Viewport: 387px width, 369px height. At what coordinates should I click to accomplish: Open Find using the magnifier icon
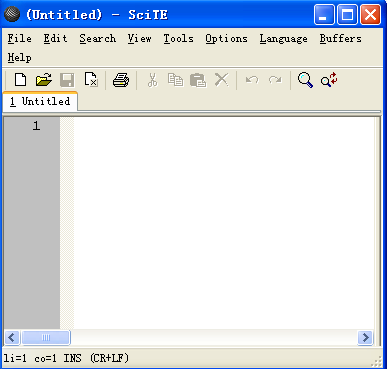click(305, 80)
